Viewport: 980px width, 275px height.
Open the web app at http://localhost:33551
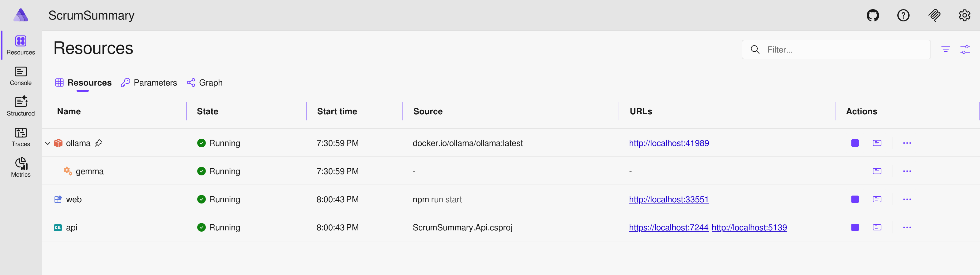point(669,199)
